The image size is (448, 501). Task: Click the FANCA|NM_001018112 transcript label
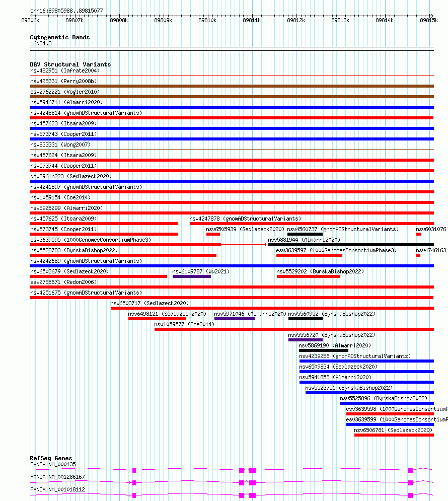(x=57, y=489)
